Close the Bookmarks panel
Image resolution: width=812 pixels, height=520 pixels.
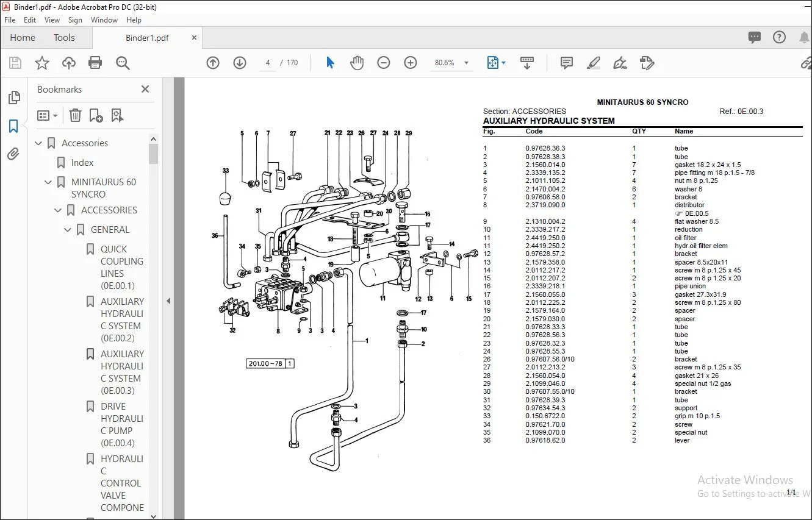point(145,89)
